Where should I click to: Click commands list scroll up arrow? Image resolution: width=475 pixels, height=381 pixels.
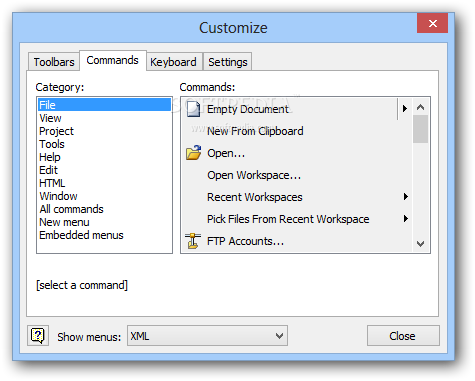[420, 107]
